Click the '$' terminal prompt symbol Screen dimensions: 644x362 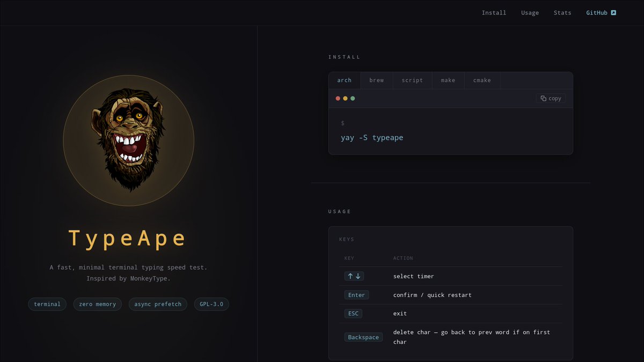(343, 123)
